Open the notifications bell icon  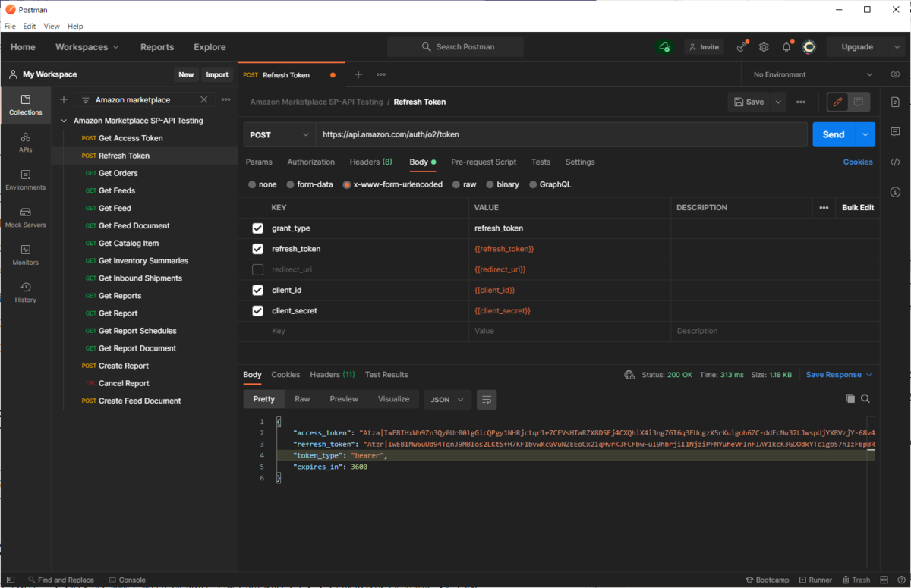[x=786, y=47]
